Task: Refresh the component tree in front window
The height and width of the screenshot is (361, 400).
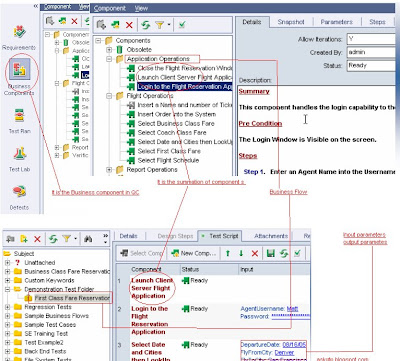Action: (145, 25)
